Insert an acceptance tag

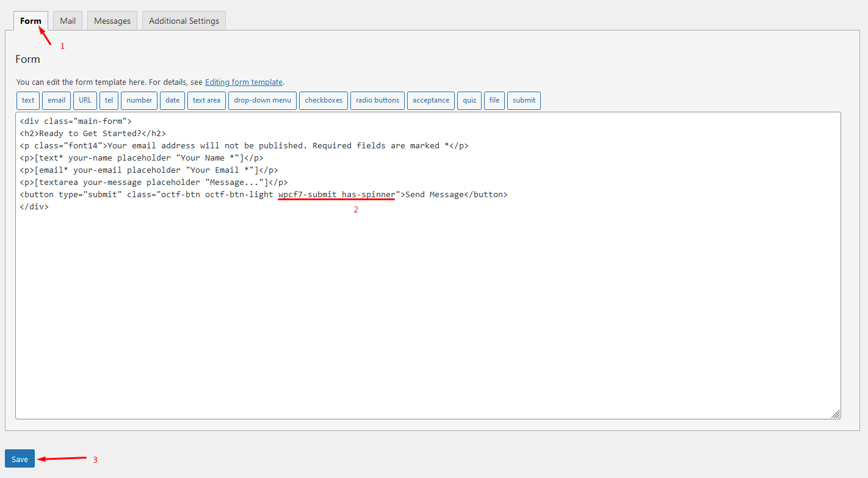point(431,100)
